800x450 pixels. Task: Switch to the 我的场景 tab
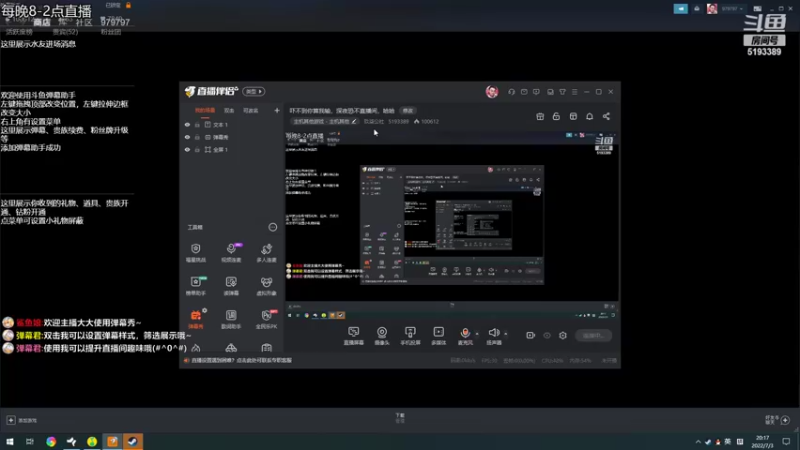205,111
